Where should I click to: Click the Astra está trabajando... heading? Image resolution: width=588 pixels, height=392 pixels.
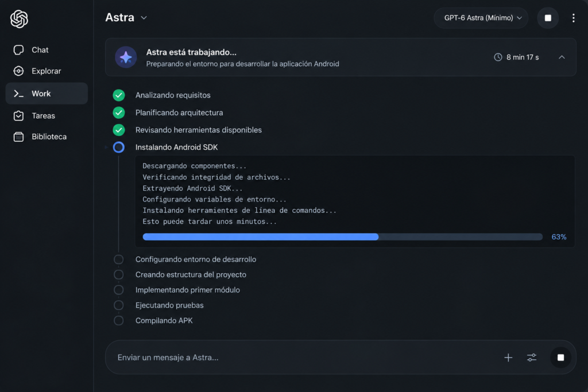pyautogui.click(x=191, y=52)
